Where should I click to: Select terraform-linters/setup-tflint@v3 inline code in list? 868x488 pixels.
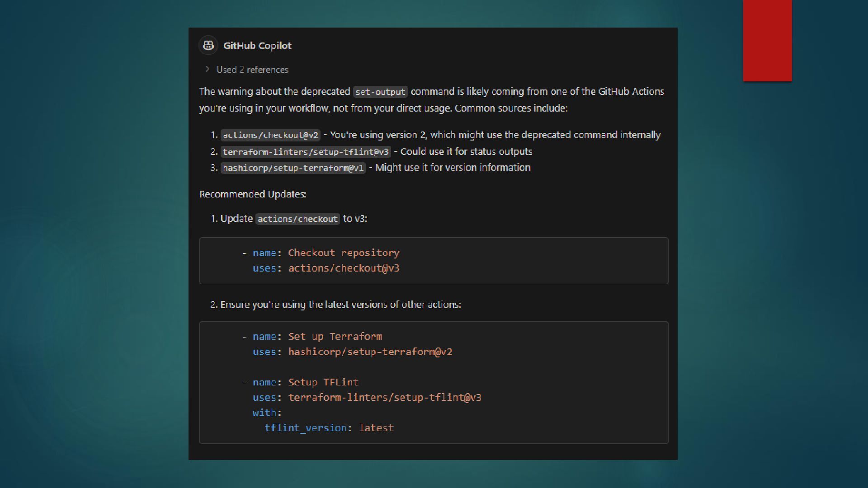[306, 152]
